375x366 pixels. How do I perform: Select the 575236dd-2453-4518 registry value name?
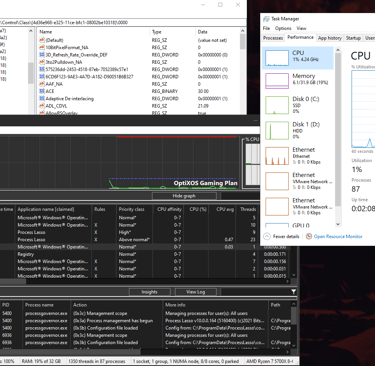coord(87,69)
